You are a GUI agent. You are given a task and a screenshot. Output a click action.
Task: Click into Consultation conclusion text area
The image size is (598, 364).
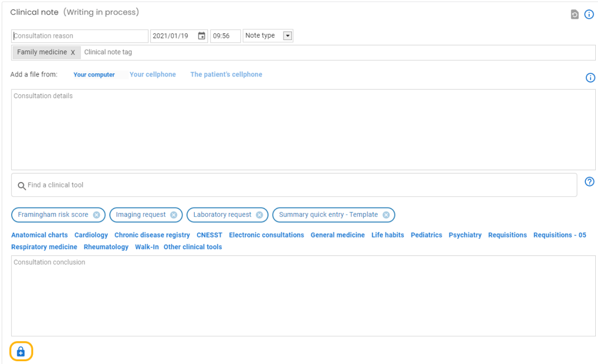[303, 296]
